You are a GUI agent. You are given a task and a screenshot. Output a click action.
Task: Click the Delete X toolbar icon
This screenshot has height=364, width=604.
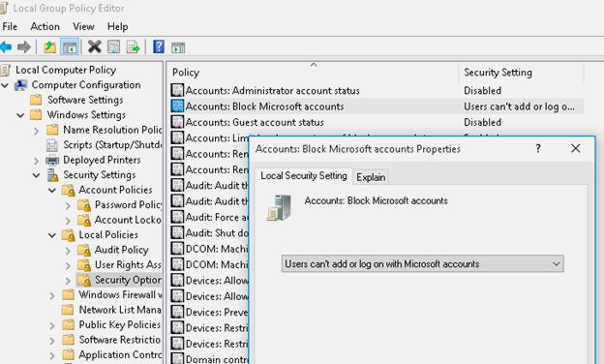point(95,47)
